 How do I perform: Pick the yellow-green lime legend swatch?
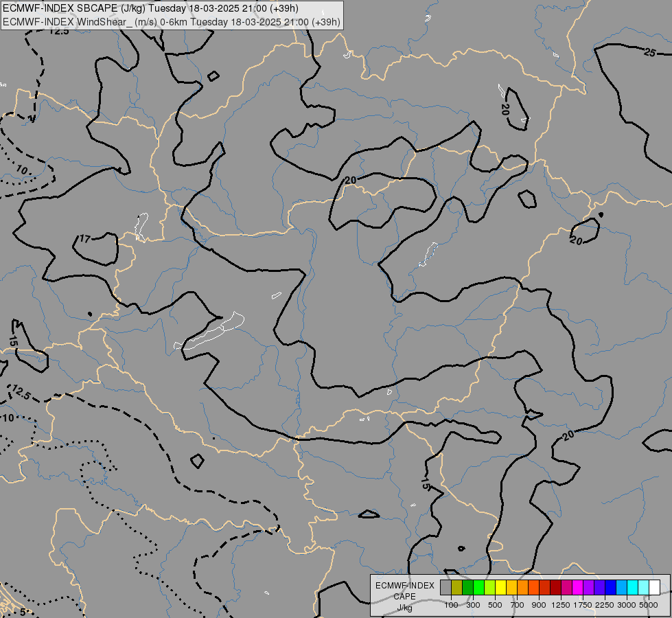(x=490, y=587)
